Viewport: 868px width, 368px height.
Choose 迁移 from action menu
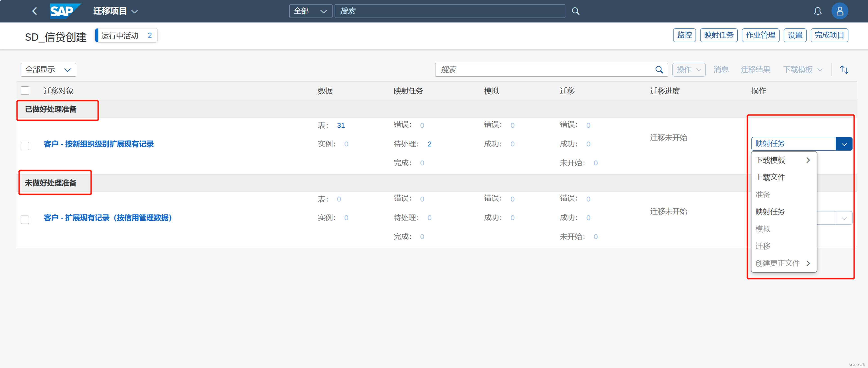[783, 246]
